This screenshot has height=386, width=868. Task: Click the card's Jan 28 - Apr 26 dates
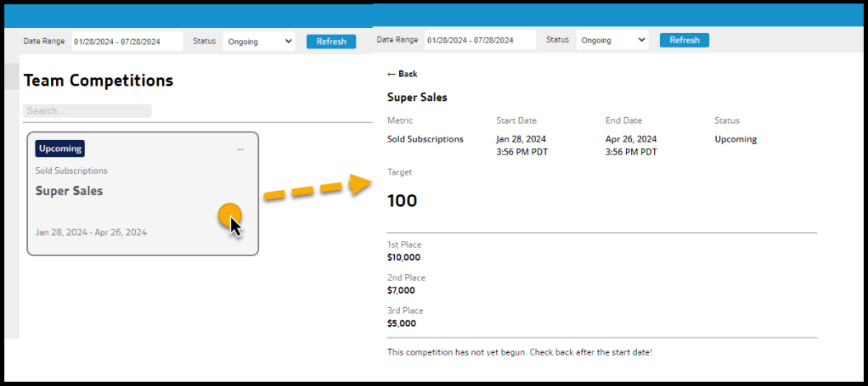91,232
